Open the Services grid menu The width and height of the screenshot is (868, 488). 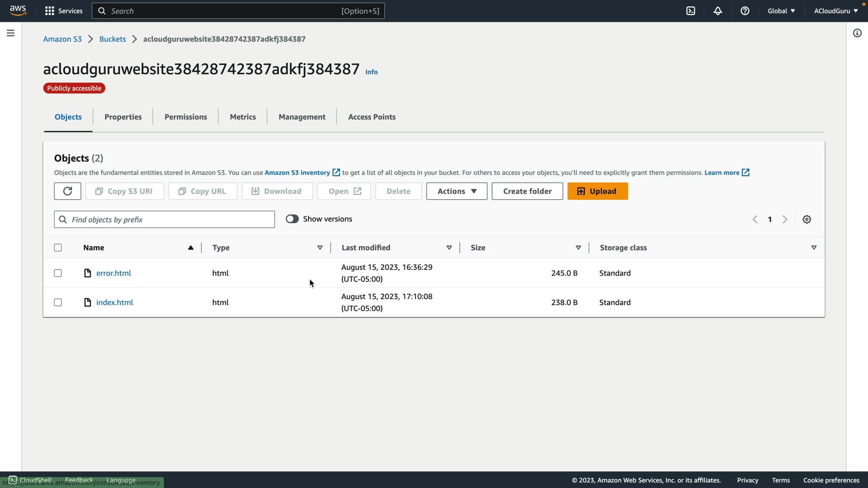pos(63,11)
